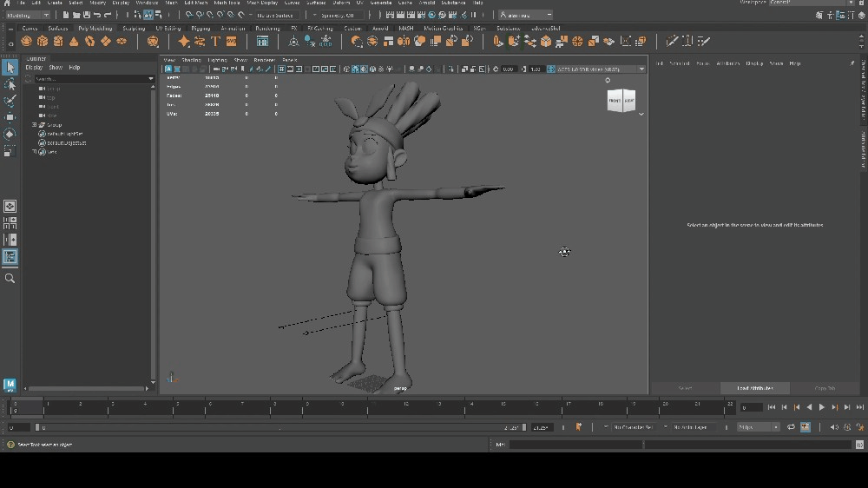
Task: Switch to the Sculpting shelf tab
Action: (134, 28)
